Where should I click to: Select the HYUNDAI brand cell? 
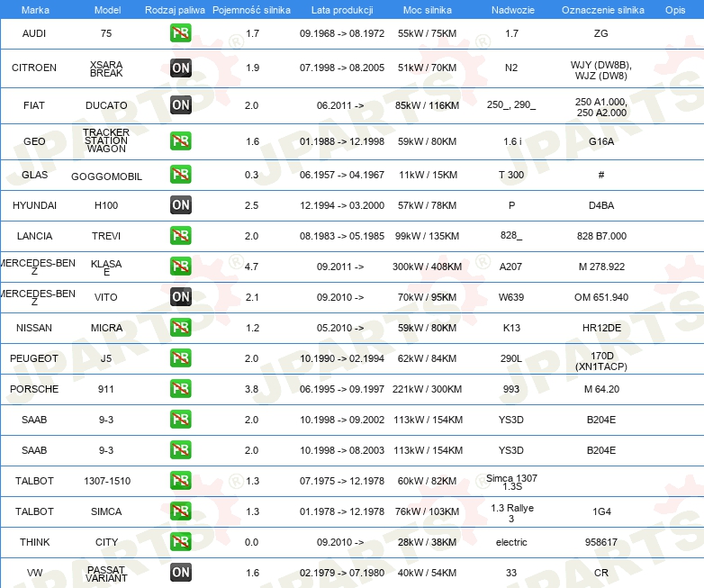(34, 205)
